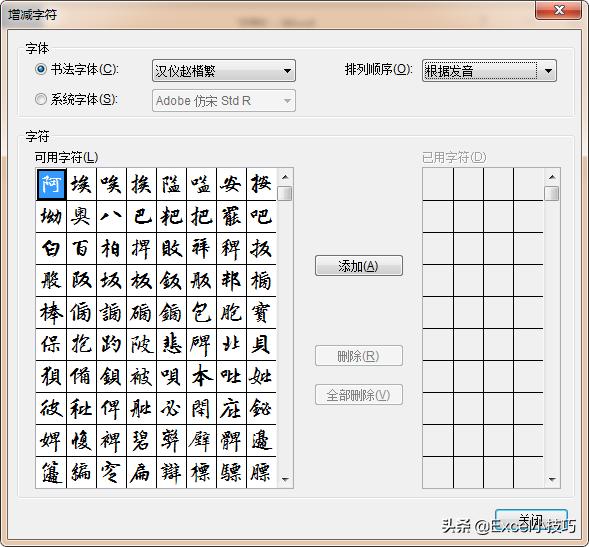Select the highlighted character 阿
Image resolution: width=589 pixels, height=547 pixels.
point(51,184)
